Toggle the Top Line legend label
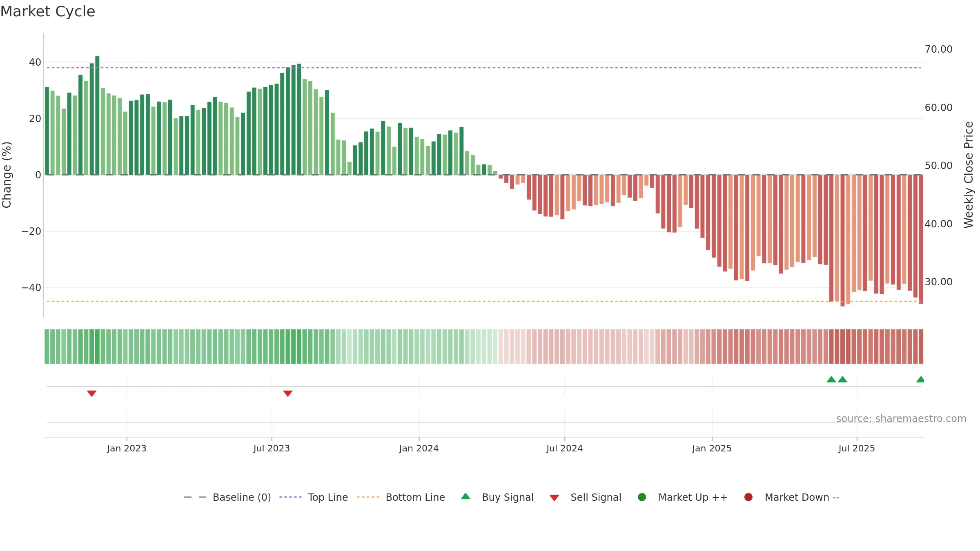 [328, 497]
